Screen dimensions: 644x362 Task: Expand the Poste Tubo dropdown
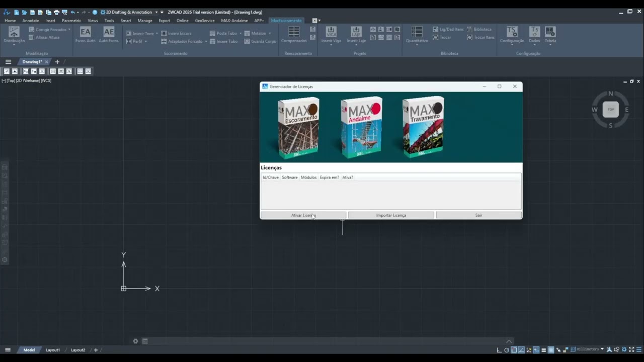click(x=240, y=34)
